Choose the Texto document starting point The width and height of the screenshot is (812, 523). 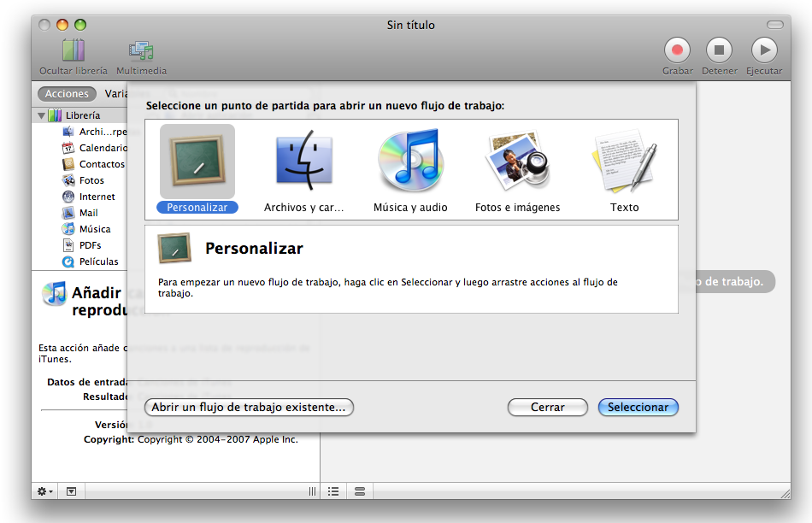(624, 161)
